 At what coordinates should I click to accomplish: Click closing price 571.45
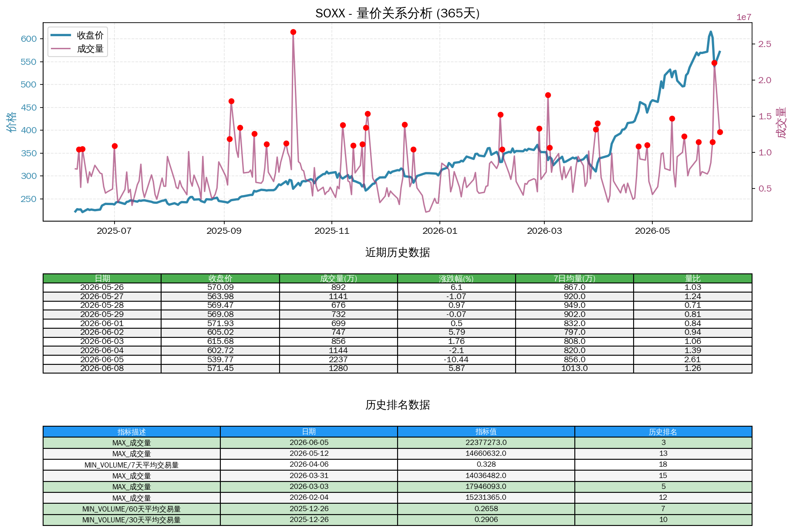tap(220, 368)
